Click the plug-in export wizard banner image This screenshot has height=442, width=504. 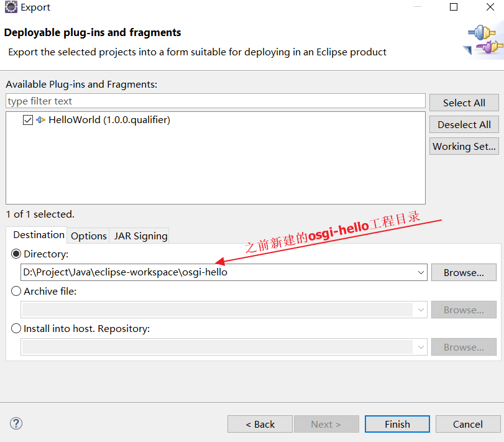(483, 40)
